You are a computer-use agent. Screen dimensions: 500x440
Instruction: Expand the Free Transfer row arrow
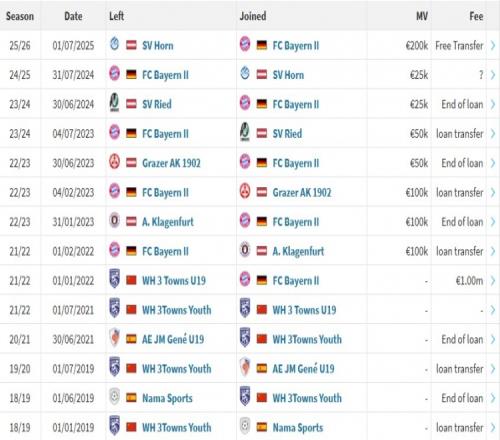point(493,45)
